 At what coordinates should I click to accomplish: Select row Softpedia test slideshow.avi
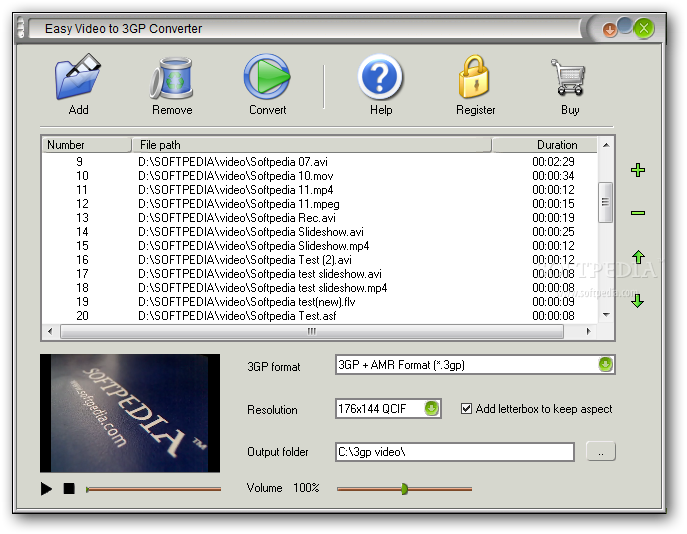point(320,274)
